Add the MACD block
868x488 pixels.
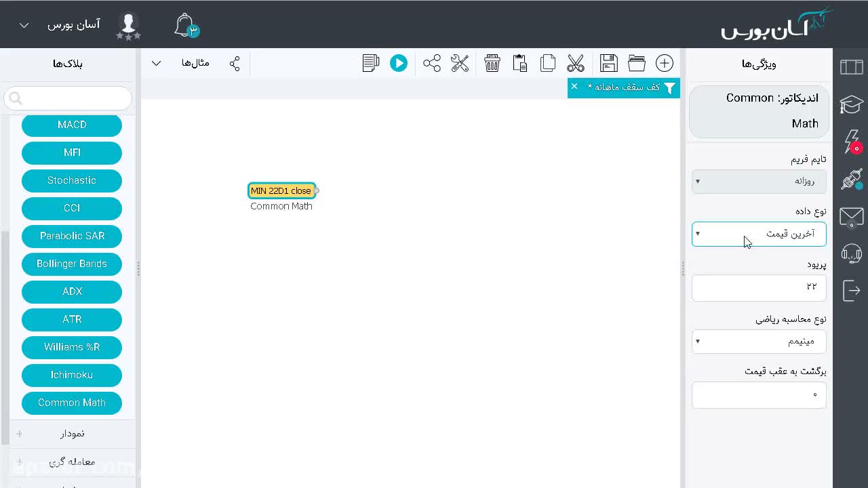pyautogui.click(x=72, y=125)
